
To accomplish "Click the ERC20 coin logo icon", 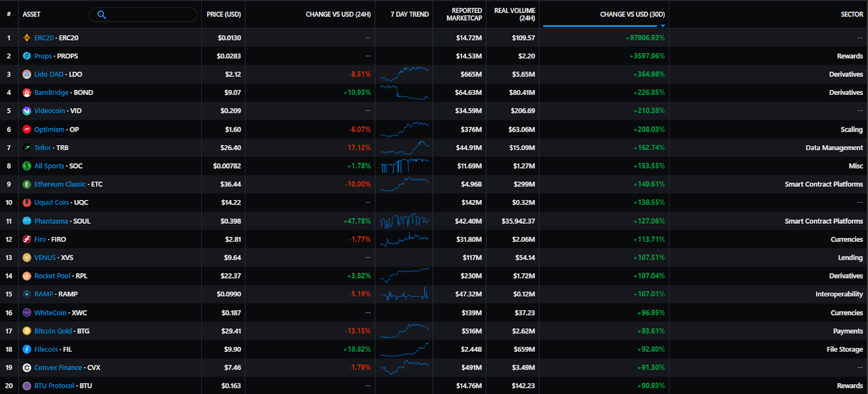I will coord(27,38).
